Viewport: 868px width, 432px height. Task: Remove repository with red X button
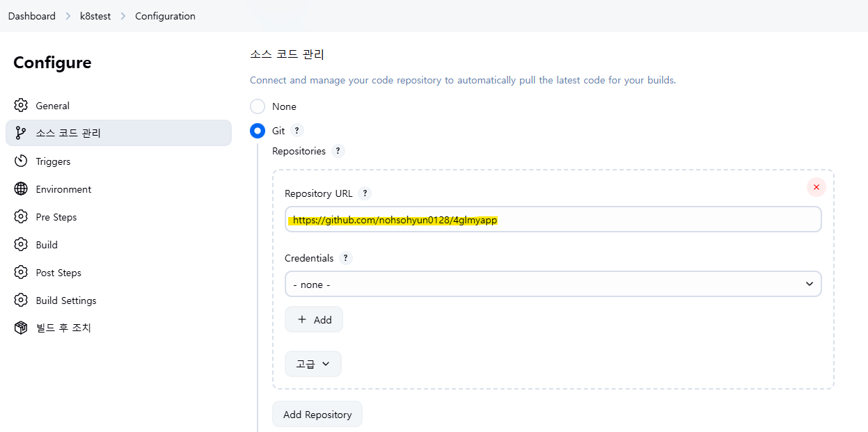[x=816, y=187]
